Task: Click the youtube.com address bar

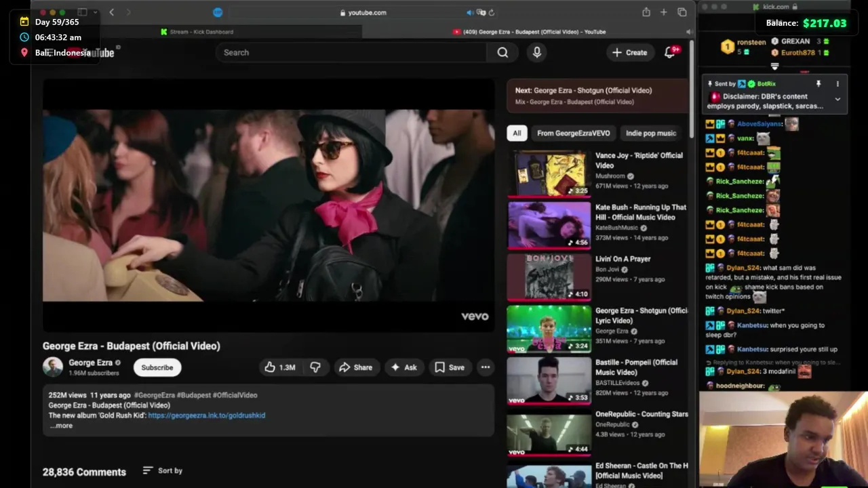Action: click(363, 12)
